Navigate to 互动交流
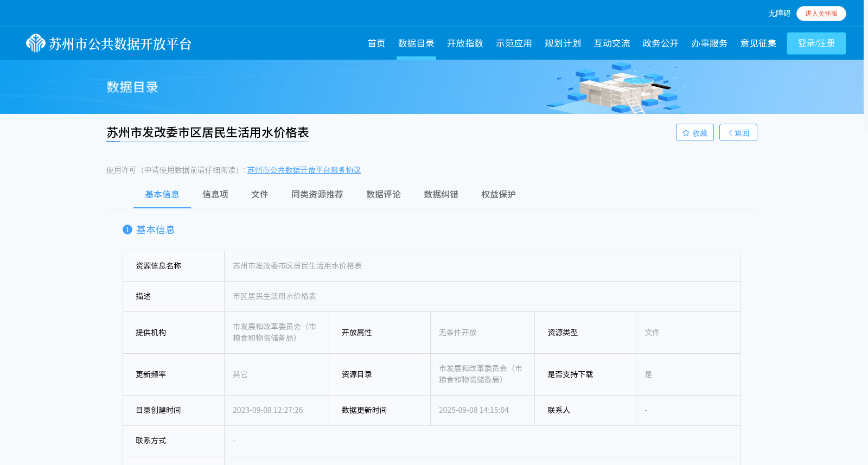The width and height of the screenshot is (868, 465). 611,43
